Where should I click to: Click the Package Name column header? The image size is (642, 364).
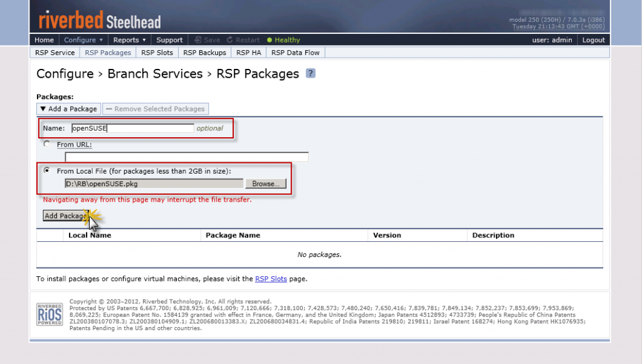[x=233, y=235]
